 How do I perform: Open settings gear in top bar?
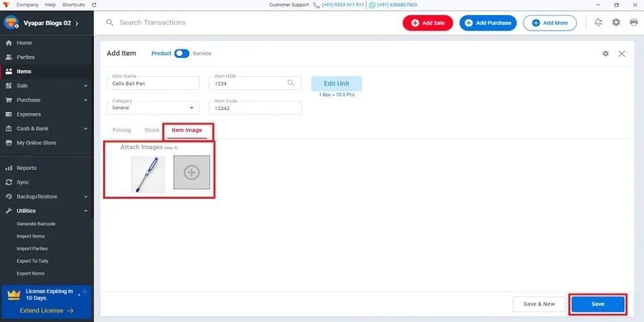point(616,23)
